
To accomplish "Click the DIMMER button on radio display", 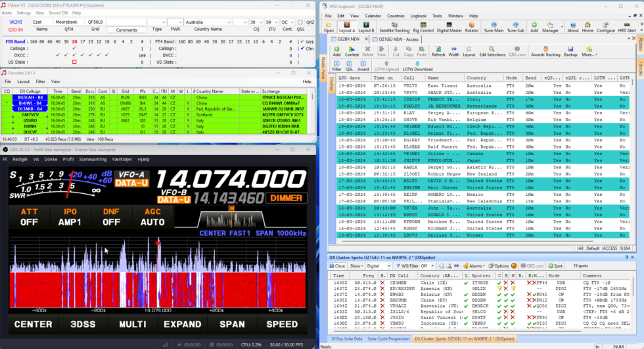I will (x=286, y=198).
